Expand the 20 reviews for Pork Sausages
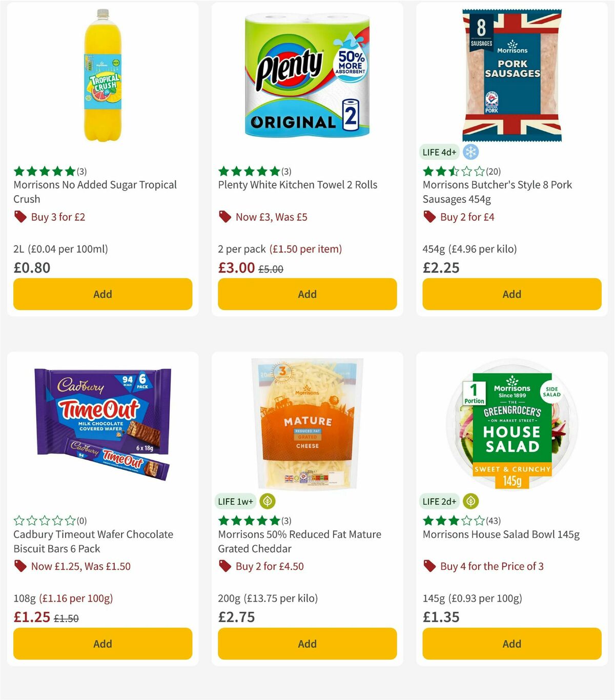Image resolution: width=615 pixels, height=700 pixels. point(494,172)
